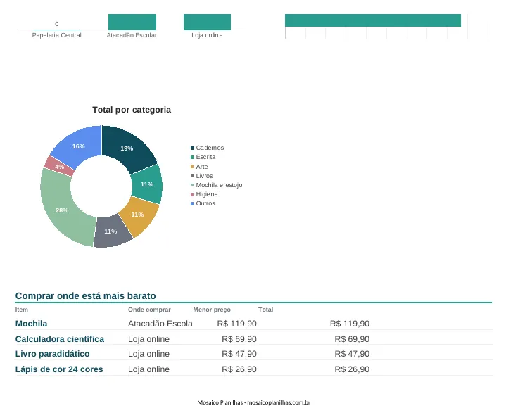Viewport: 506px width, 420px height.
Task: Click the 4% pink donut slice
Action: click(x=59, y=167)
